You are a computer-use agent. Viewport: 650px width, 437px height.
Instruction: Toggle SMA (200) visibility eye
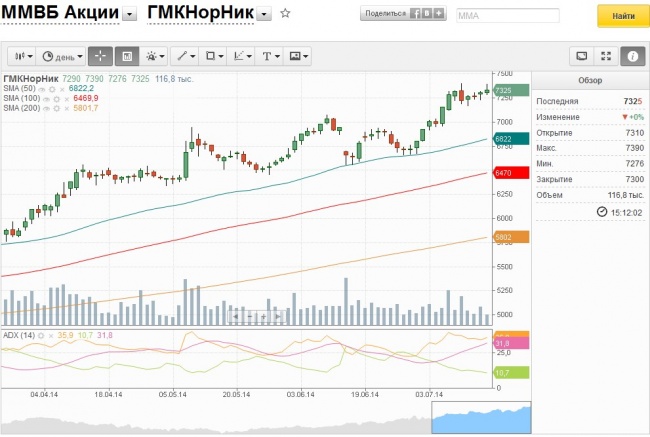[x=46, y=109]
